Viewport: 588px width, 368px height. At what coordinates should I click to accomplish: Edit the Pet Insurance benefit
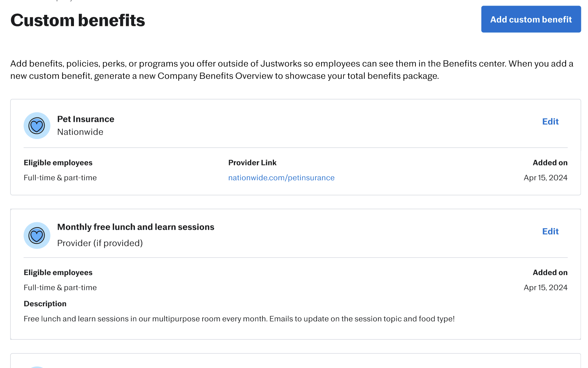coord(550,122)
